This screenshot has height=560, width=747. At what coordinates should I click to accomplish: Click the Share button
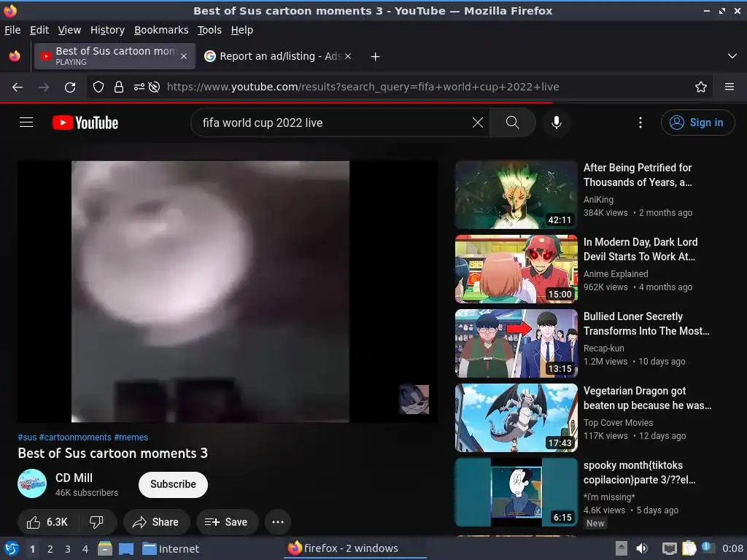[156, 522]
